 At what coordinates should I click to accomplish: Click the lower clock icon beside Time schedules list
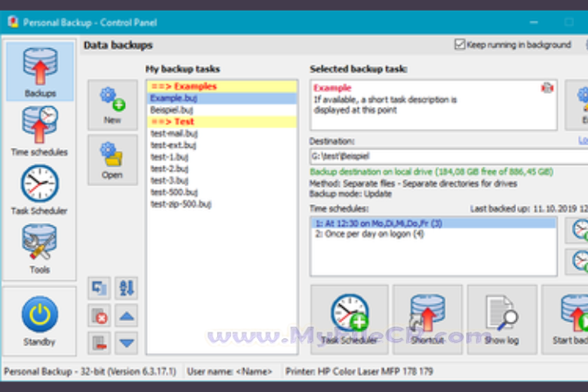pos(577,261)
